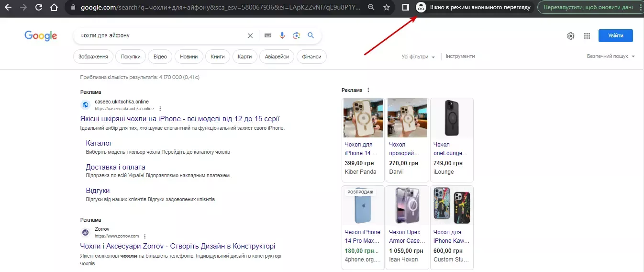644x272 pixels.
Task: Open the blue iPhone 14 Pro Max case thumbnail
Action: point(363,205)
